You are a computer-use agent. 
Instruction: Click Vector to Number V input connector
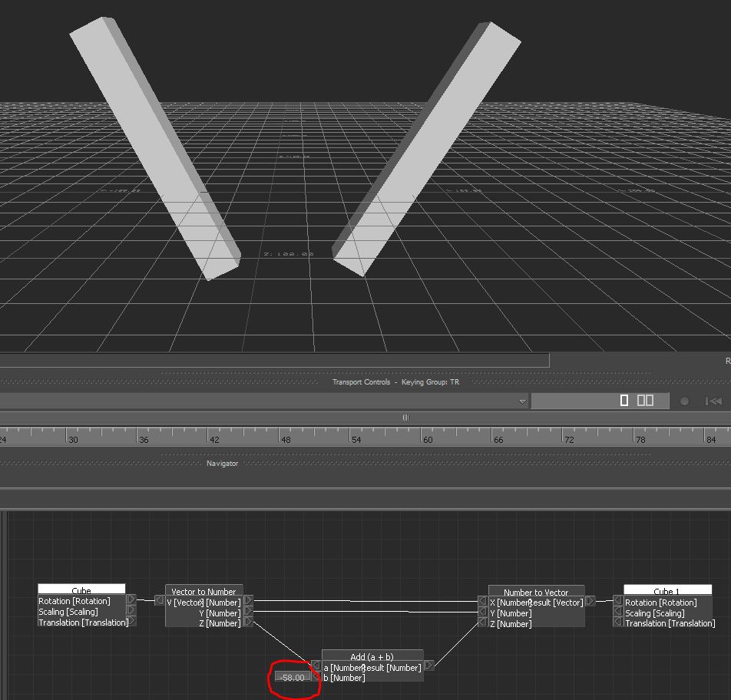click(x=160, y=600)
